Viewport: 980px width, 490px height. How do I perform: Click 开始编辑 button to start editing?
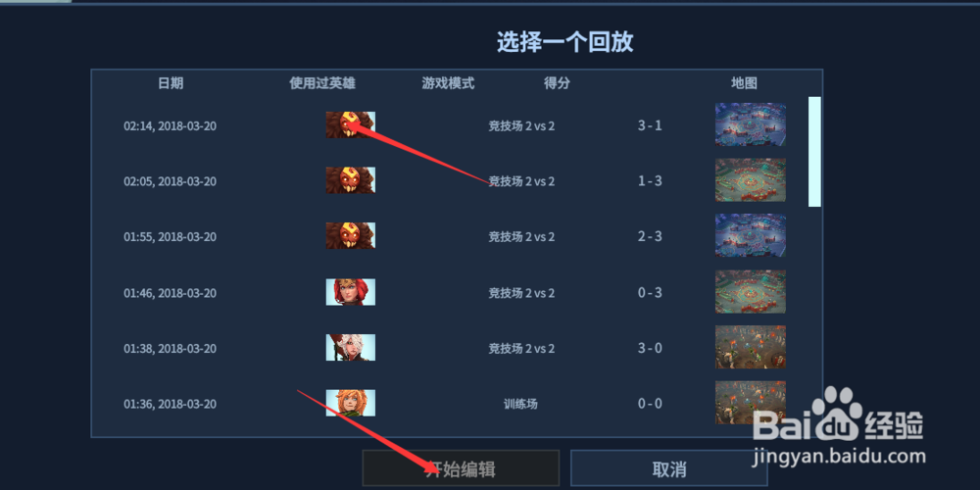[x=461, y=468]
